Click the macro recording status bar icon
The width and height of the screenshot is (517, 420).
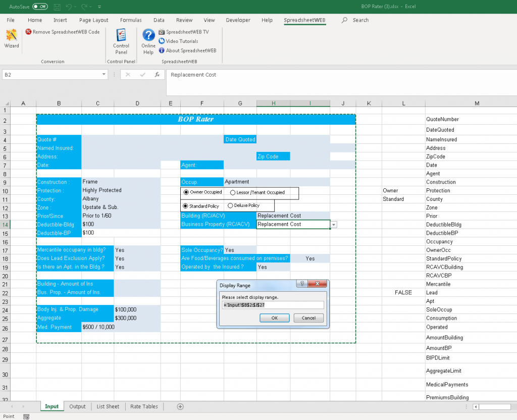coord(26,416)
